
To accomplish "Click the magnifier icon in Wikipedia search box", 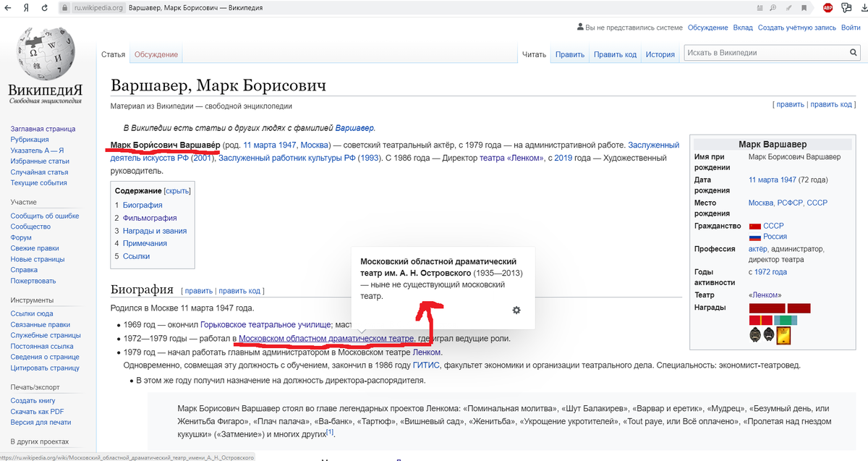I will point(854,52).
